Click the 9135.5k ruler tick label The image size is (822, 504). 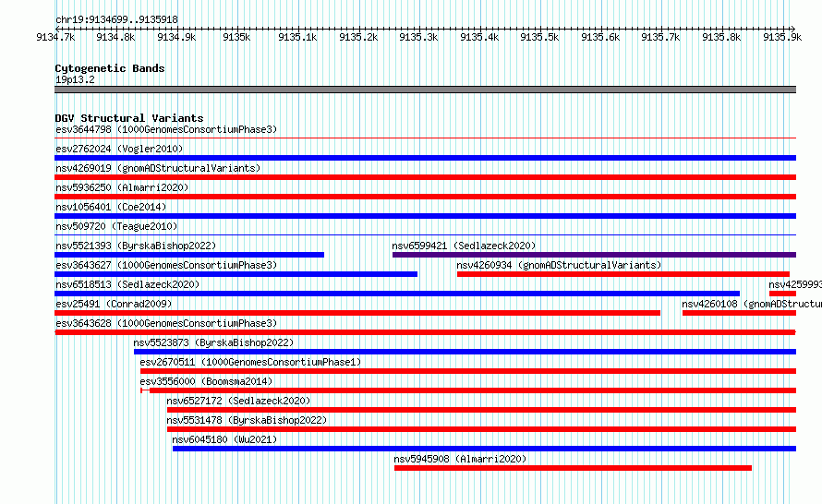click(539, 37)
